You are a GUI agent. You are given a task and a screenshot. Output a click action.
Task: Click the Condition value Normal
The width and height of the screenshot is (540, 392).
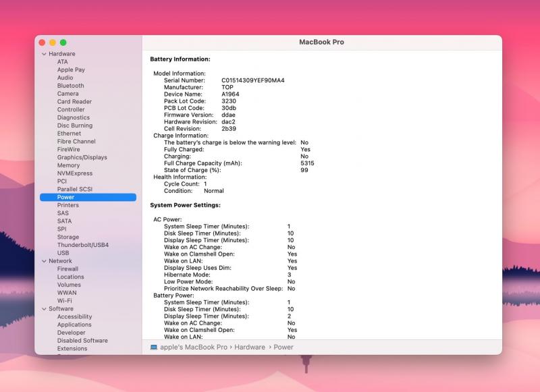[x=214, y=191]
